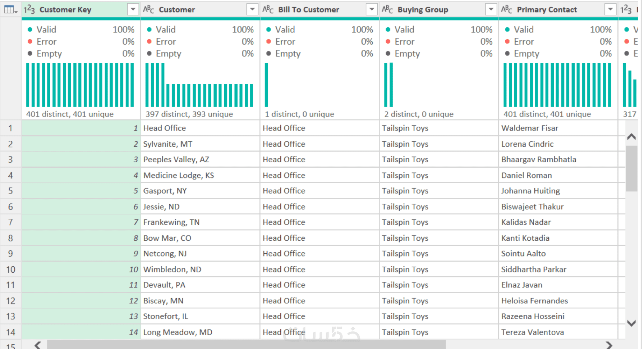The width and height of the screenshot is (644, 349).
Task: Click the Bill To Customer data type icon
Action: point(268,9)
